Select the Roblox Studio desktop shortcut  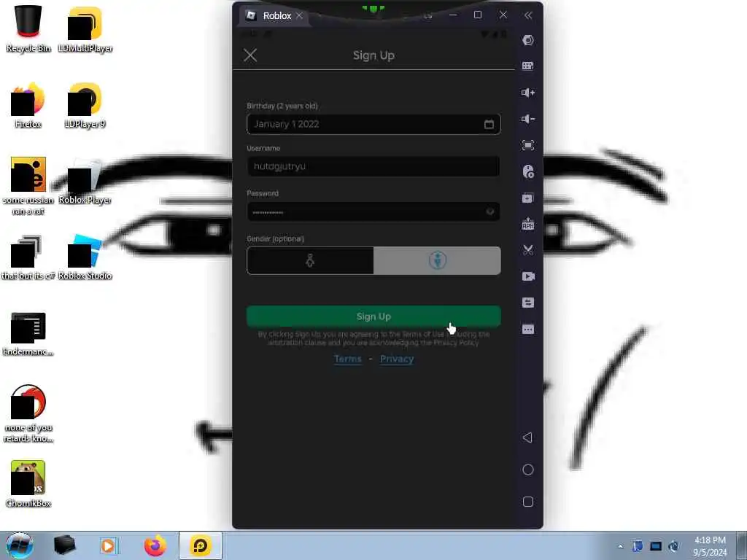[85, 257]
